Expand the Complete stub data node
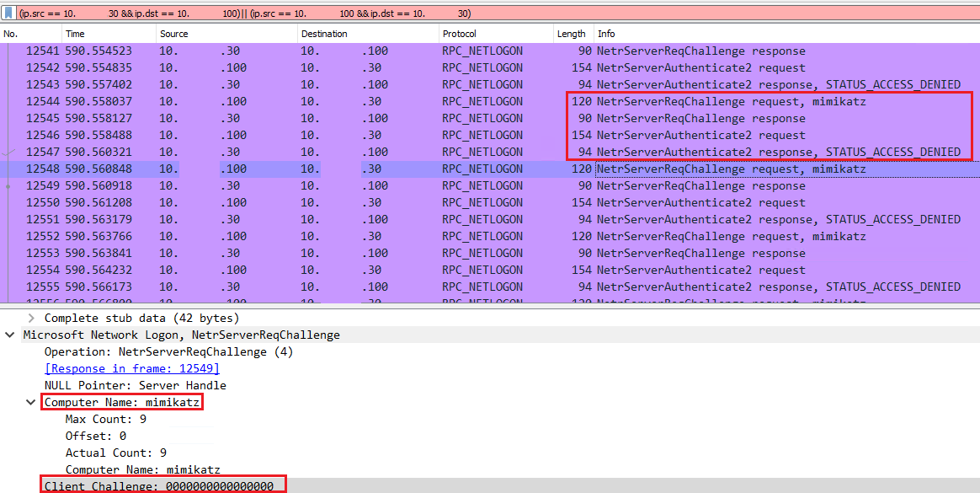Image resolution: width=980 pixels, height=493 pixels. [x=30, y=319]
